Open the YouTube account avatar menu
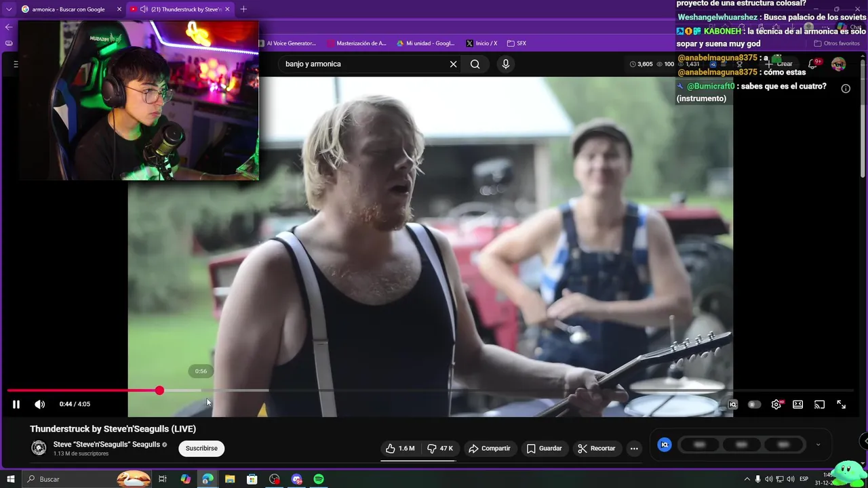Image resolution: width=868 pixels, height=488 pixels. 839,64
